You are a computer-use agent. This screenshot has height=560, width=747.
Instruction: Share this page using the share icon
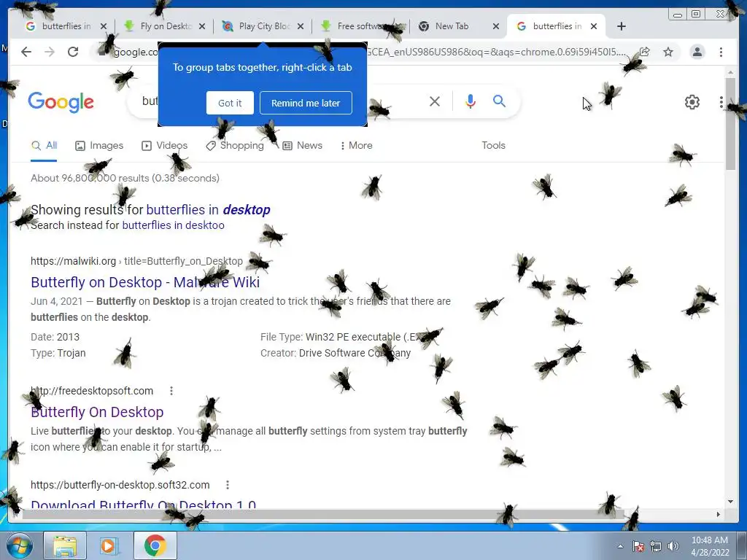(645, 52)
